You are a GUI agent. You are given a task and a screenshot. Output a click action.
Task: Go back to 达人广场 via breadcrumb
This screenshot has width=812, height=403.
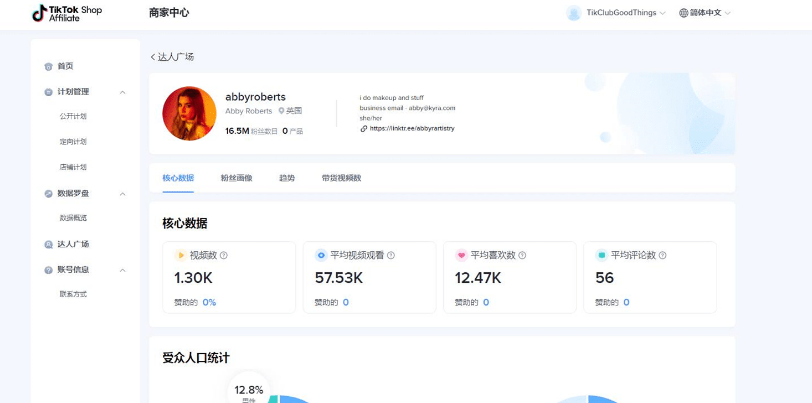[176, 57]
